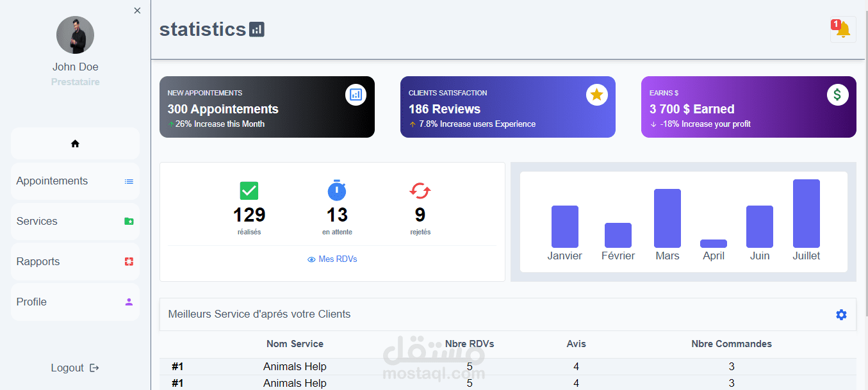Click the Nbre RDVs column header

[x=470, y=344]
